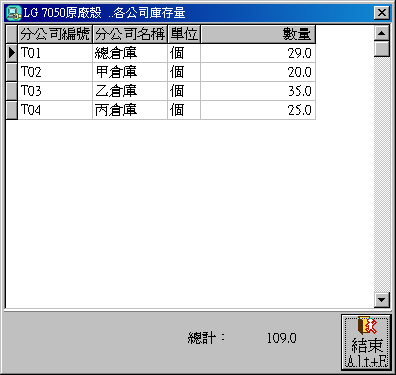
Task: Click the row selector for T02
Action: (x=12, y=72)
